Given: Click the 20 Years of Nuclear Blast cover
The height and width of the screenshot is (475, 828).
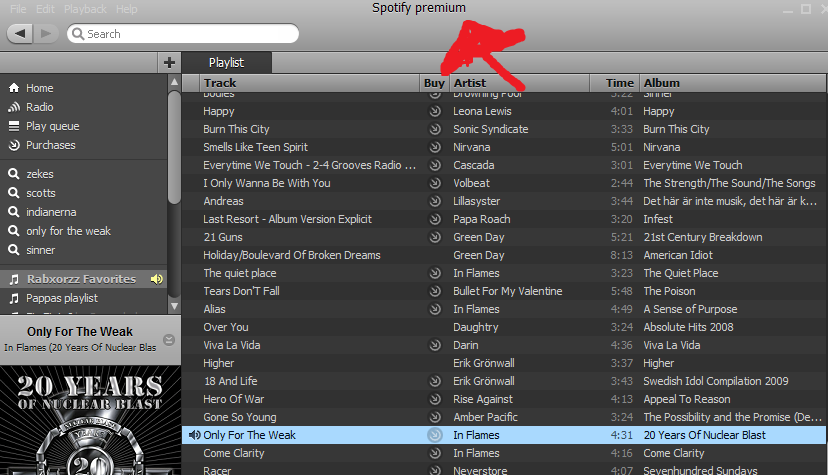Looking at the screenshot, I should [90, 420].
